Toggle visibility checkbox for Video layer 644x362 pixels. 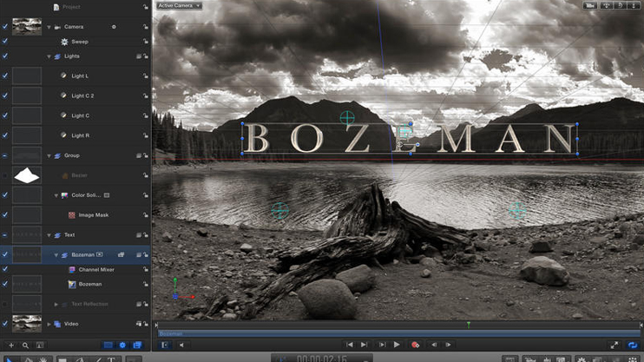click(5, 324)
